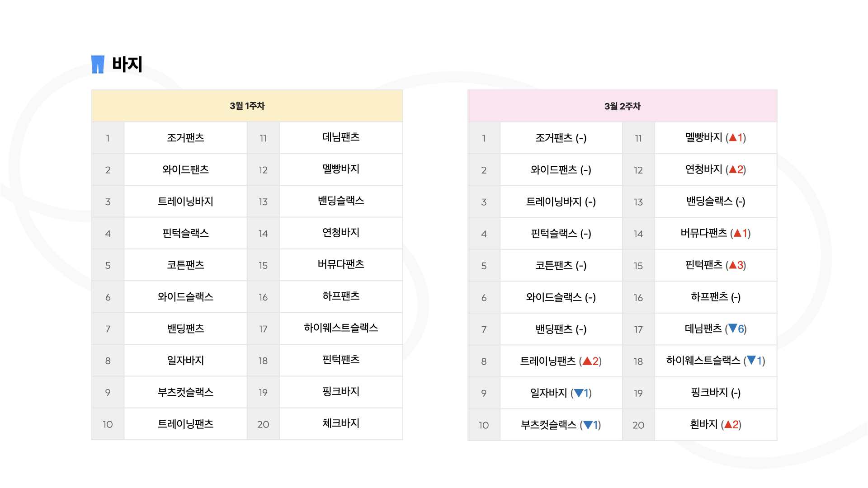Click rank number 10 in the 3월 1주차 table

[x=108, y=424]
